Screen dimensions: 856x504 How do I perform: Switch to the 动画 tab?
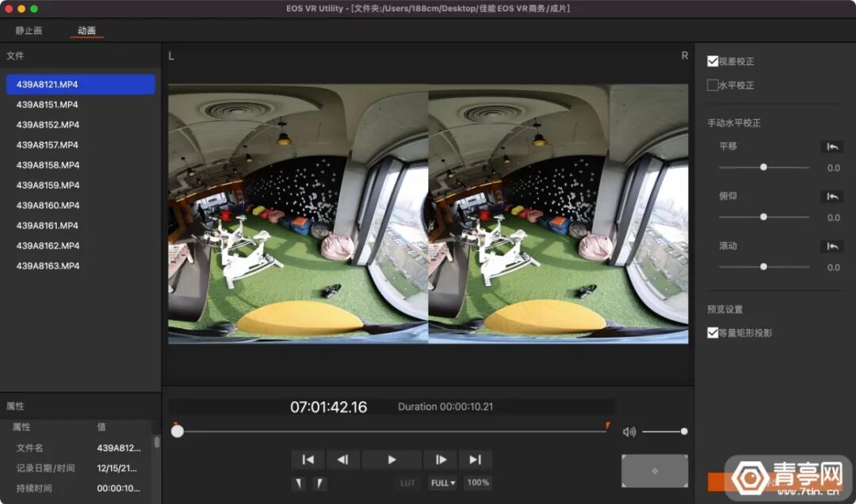86,31
